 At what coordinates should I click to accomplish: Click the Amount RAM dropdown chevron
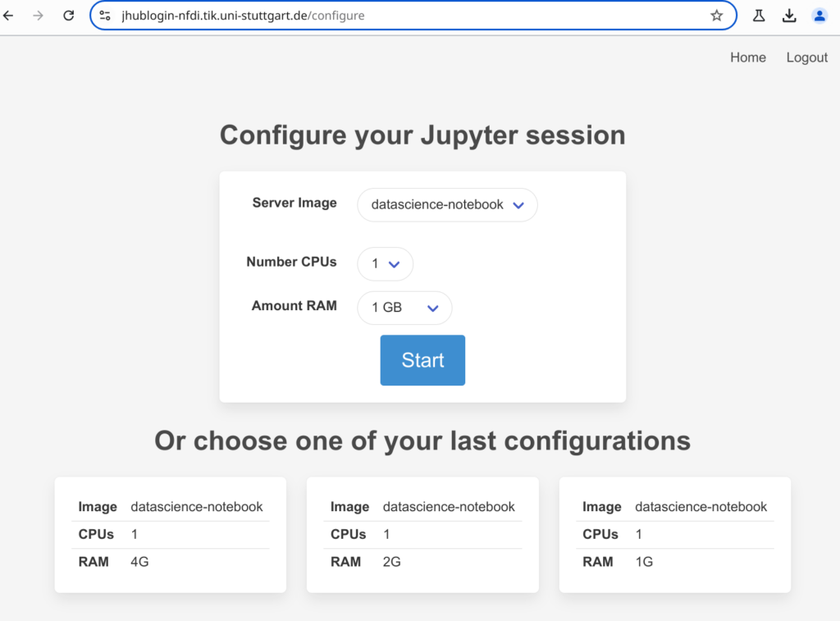point(433,308)
